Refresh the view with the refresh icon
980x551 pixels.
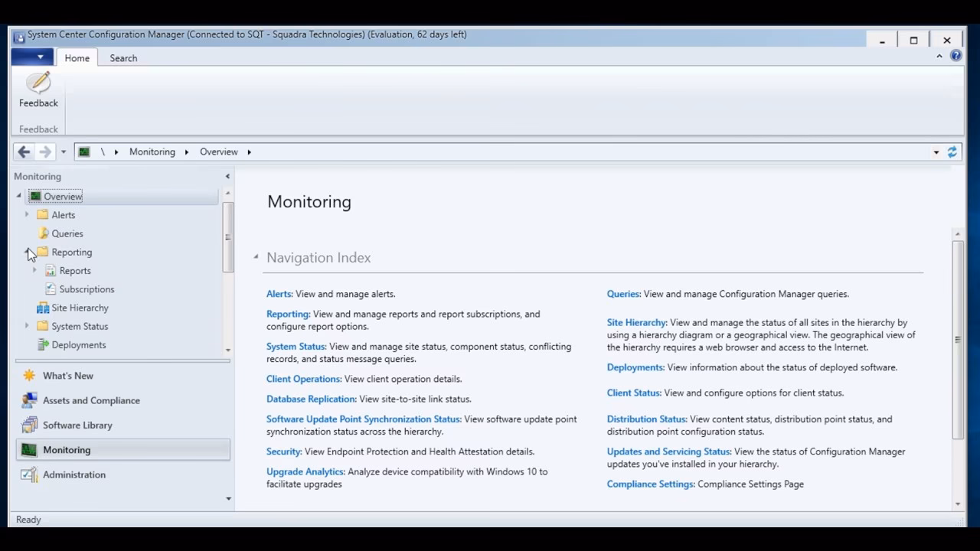952,152
